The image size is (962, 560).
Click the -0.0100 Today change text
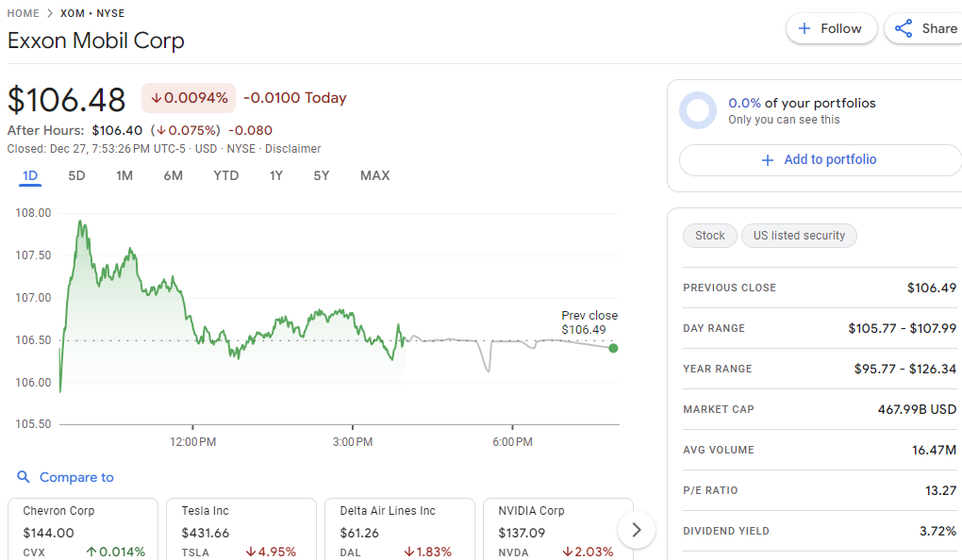(x=295, y=98)
